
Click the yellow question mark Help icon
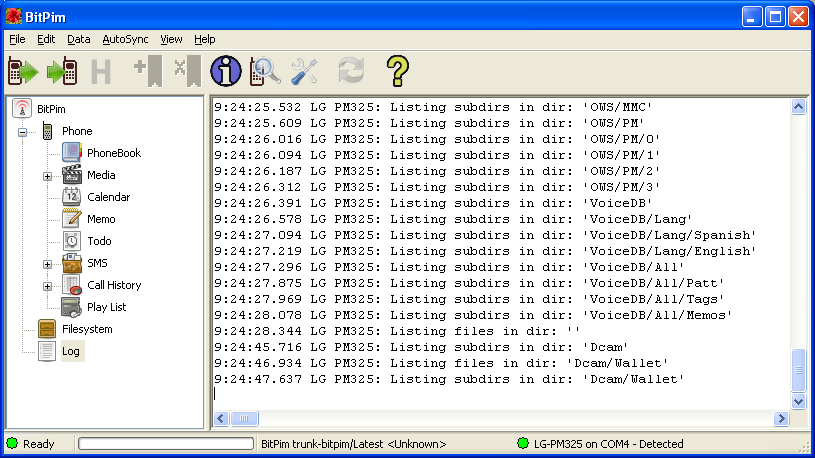398,71
